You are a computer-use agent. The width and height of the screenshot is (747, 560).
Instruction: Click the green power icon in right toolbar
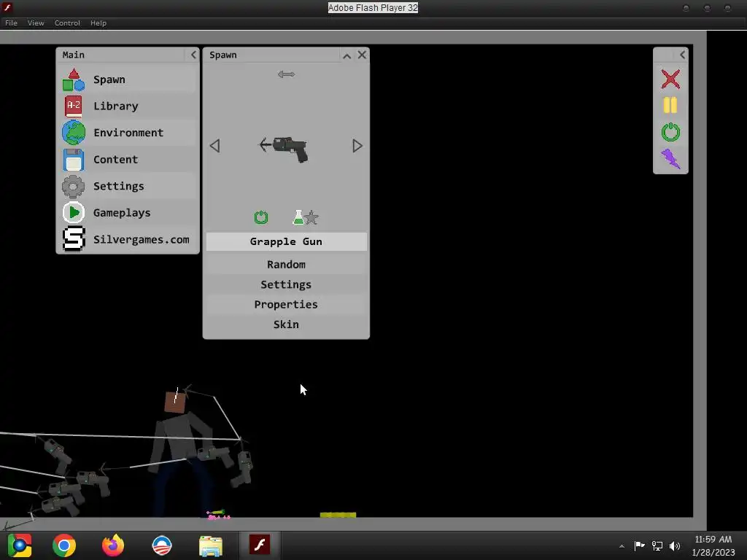670,132
